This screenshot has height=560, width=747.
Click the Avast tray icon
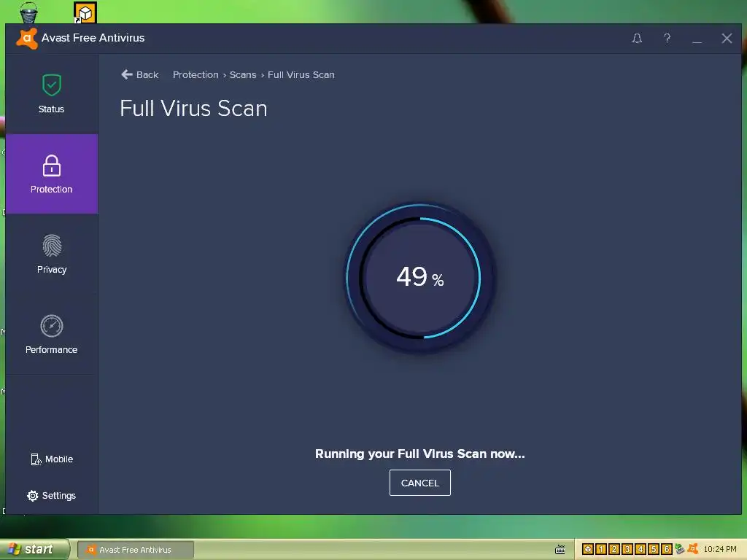(x=693, y=549)
